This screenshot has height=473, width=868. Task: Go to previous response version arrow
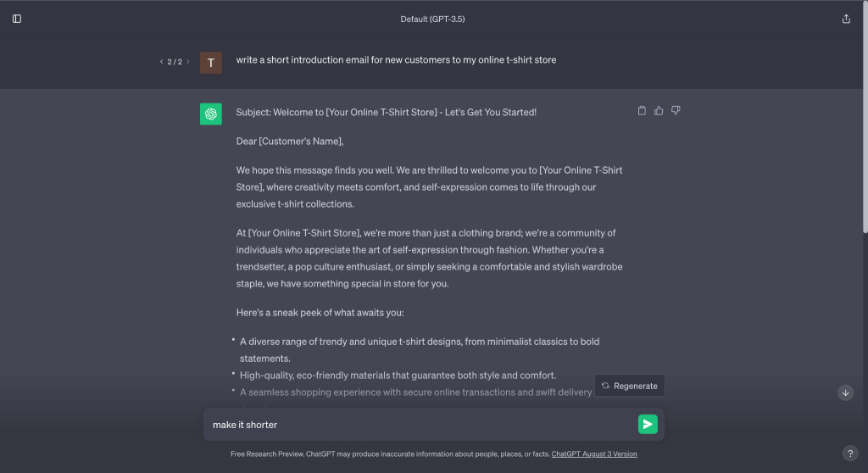coord(161,62)
